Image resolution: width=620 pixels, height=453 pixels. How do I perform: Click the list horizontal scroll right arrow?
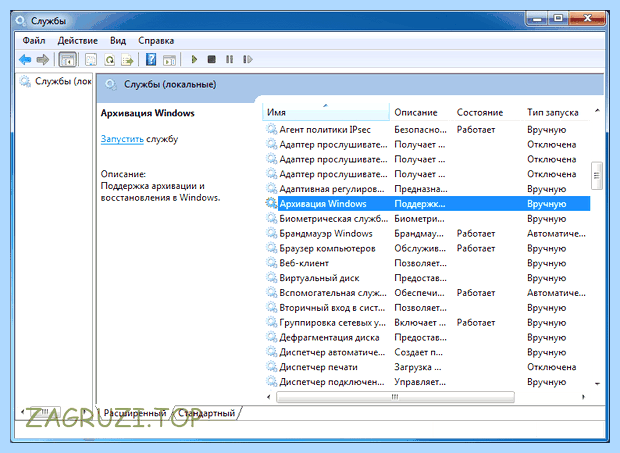(x=583, y=397)
